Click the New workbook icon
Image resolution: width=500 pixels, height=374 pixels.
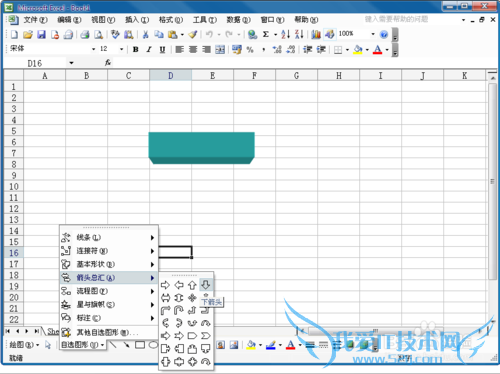(14, 34)
